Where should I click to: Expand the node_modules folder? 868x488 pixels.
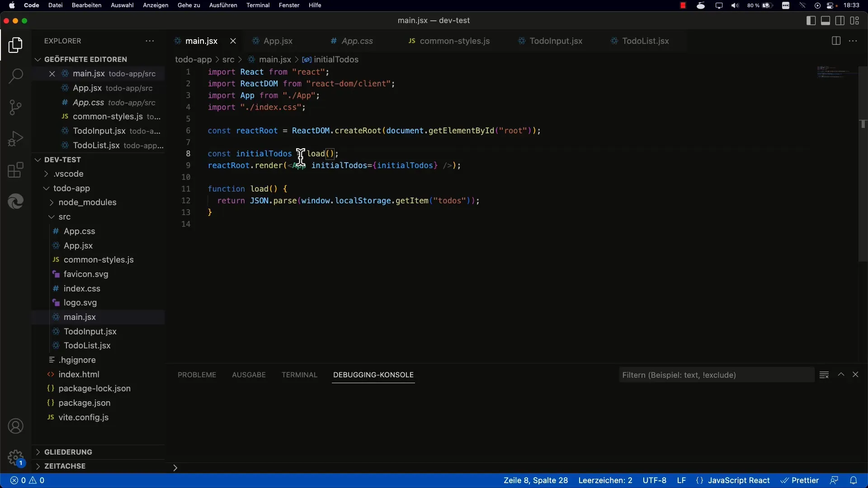click(x=87, y=202)
